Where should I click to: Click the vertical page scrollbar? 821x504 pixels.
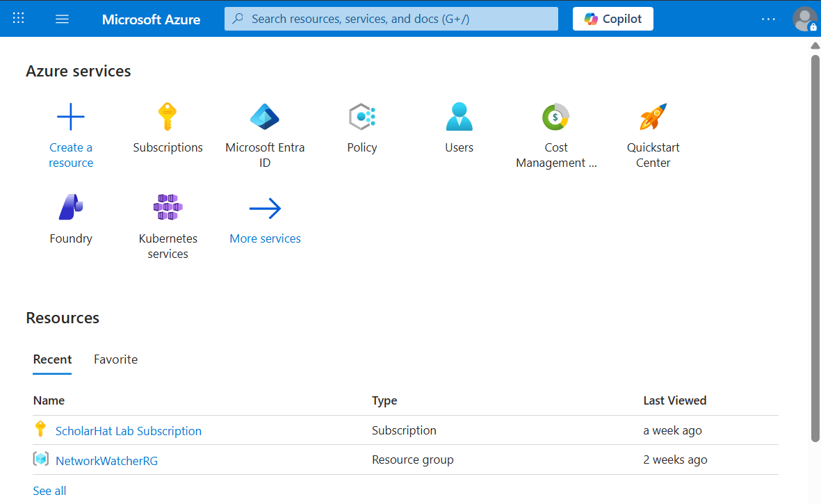coord(815,243)
